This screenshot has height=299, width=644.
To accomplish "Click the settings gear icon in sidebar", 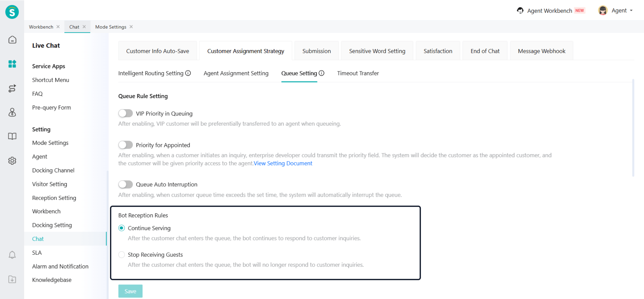I will [12, 161].
